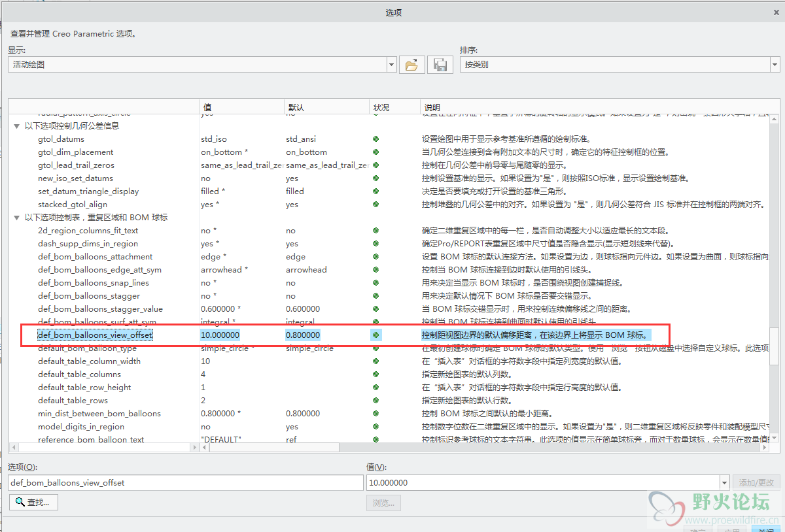Click the 查找... search button

(x=33, y=502)
